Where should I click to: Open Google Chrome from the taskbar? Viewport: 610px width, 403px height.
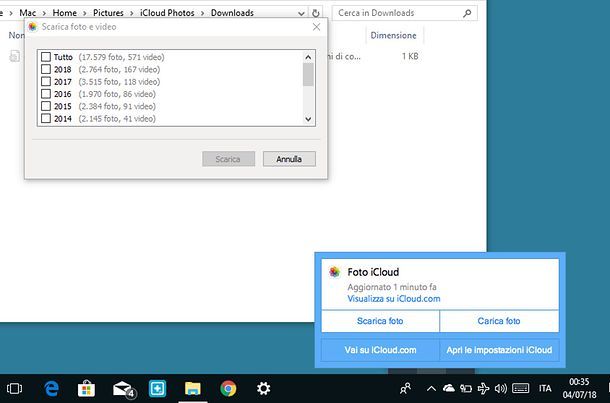(228, 389)
